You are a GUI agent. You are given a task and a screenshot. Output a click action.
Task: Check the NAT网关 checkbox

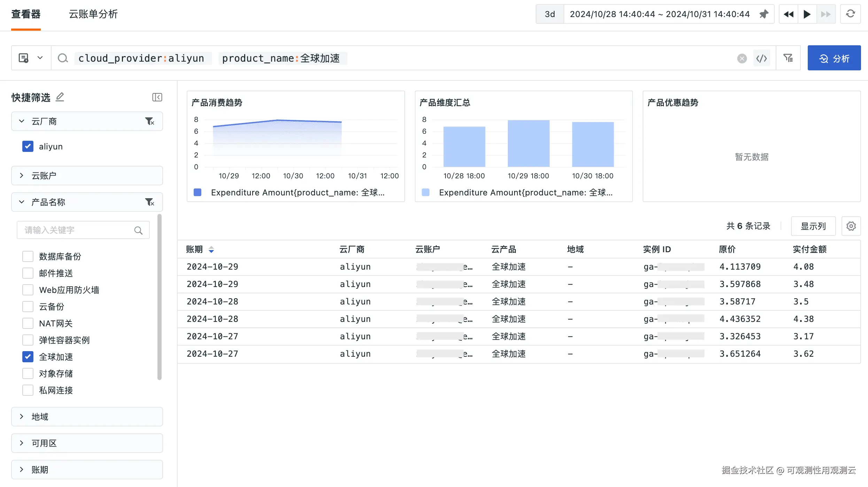[x=28, y=323]
